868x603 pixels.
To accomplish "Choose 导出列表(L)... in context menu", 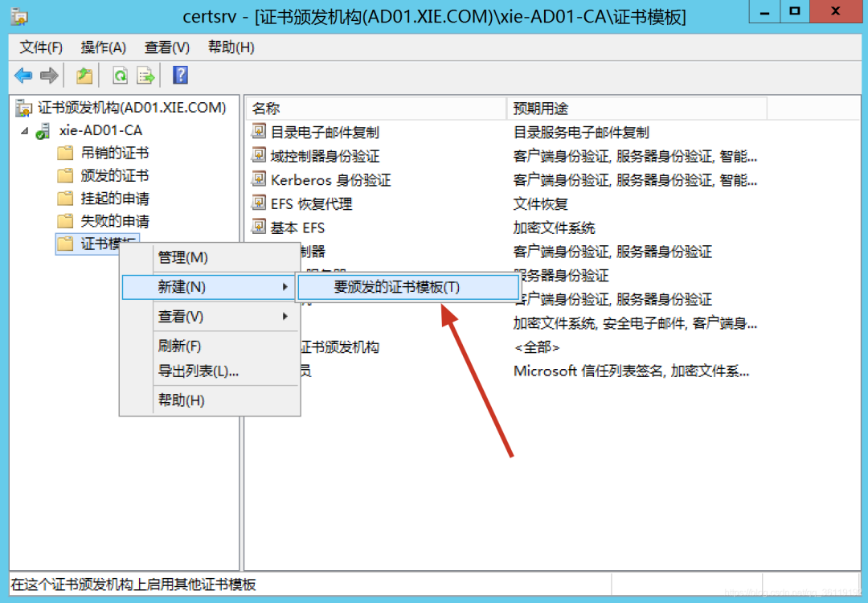I will (x=199, y=371).
